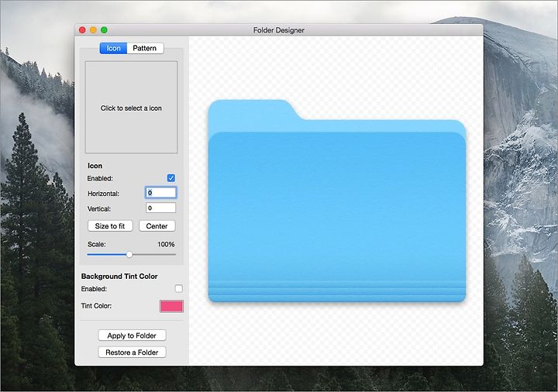This screenshot has height=392, width=558.
Task: Click the Size to fit button
Action: click(110, 226)
